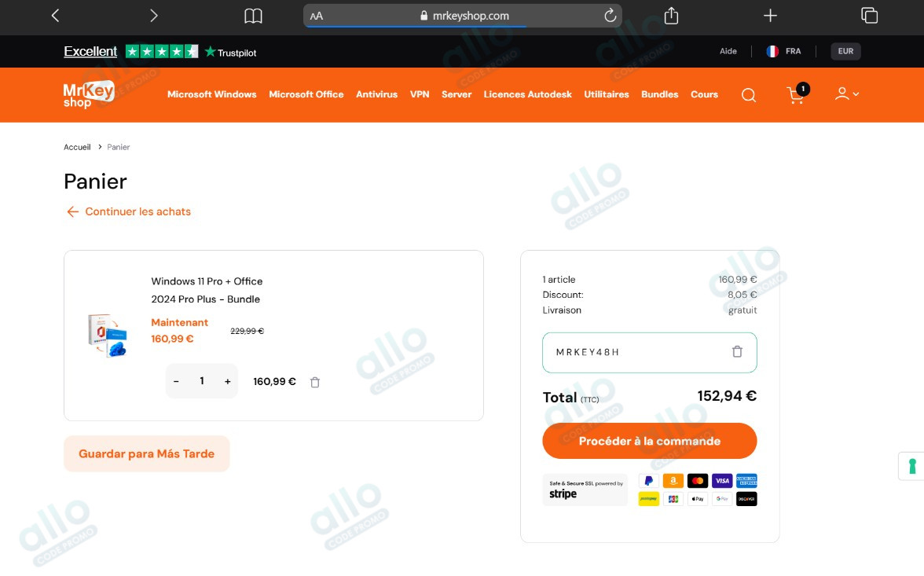Reload page using address bar refresh icon
924x576 pixels.
(x=610, y=16)
